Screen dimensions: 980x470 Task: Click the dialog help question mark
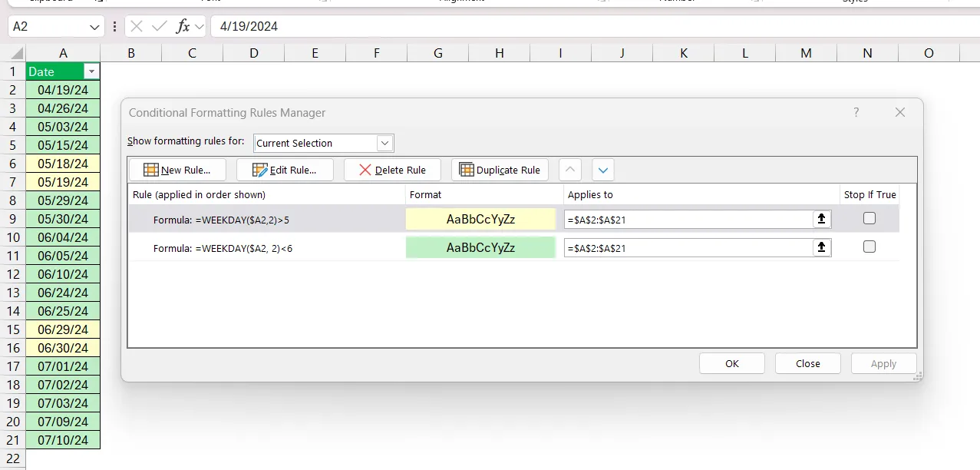tap(856, 112)
